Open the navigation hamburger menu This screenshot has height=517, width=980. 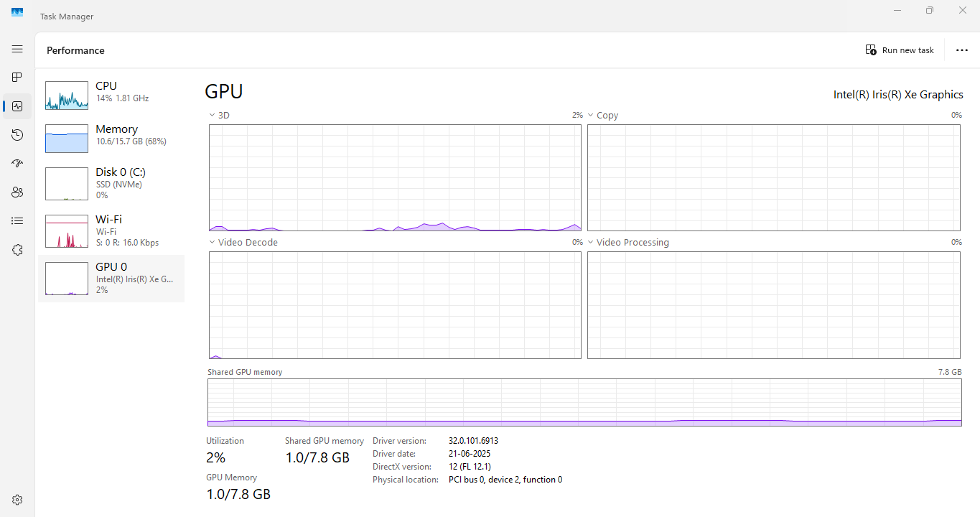(x=17, y=49)
